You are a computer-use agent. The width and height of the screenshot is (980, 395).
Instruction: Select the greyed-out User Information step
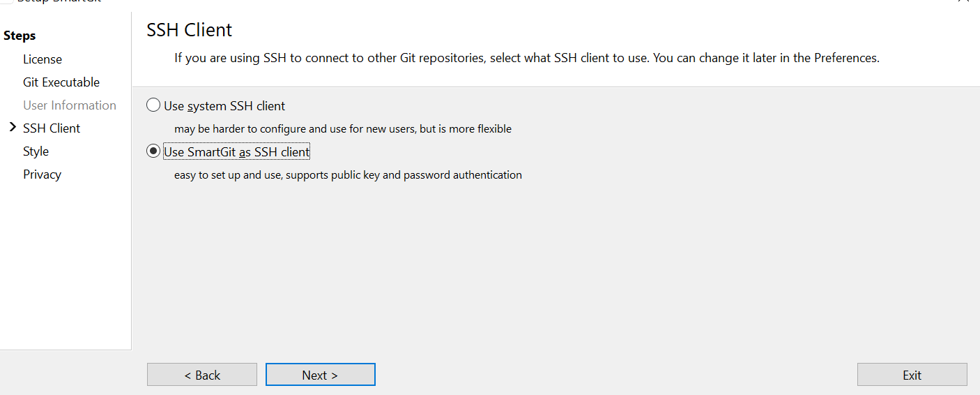(70, 105)
